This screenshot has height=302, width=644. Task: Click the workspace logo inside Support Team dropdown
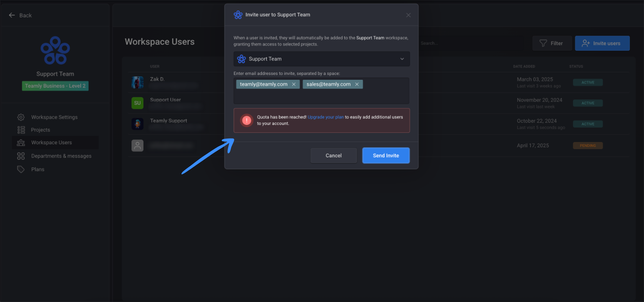click(x=241, y=59)
